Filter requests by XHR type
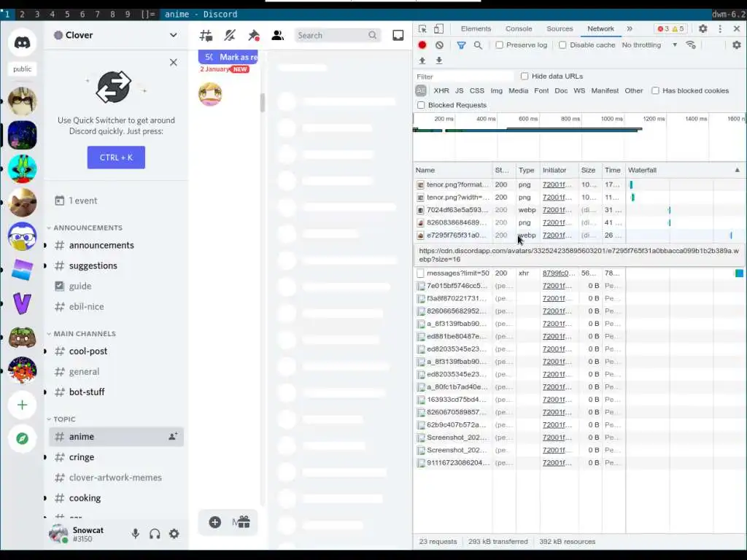Image resolution: width=747 pixels, height=560 pixels. (441, 90)
